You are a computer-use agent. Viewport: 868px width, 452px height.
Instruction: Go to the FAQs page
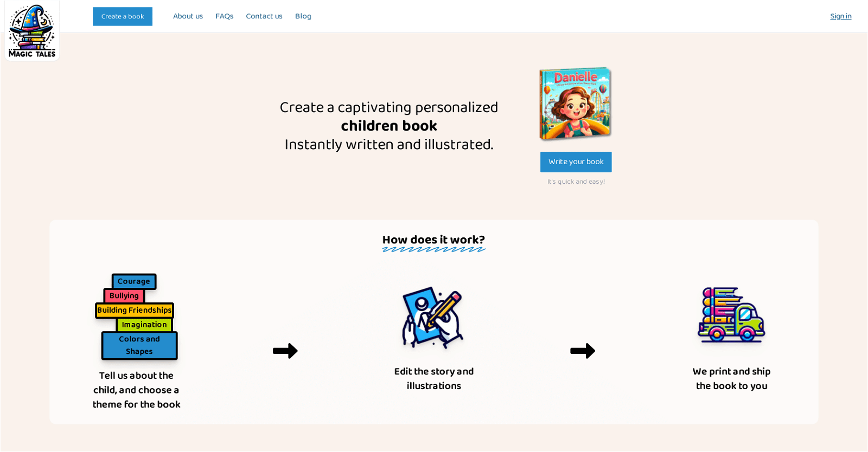pos(224,16)
